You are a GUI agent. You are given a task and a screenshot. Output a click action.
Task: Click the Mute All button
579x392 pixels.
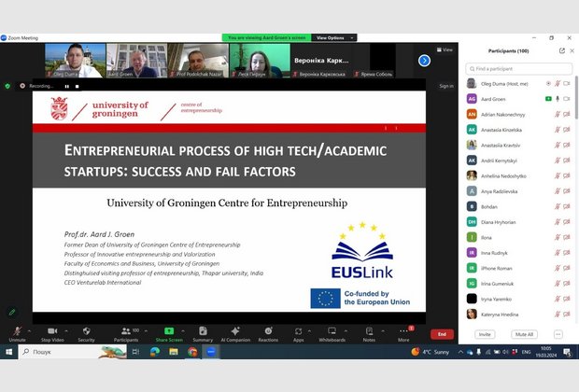[x=524, y=334]
